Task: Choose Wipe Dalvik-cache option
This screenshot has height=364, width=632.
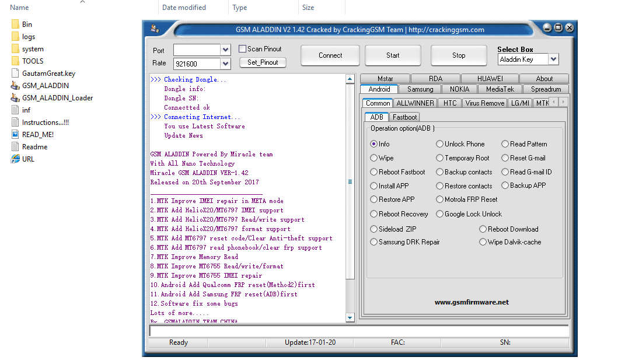Action: pyautogui.click(x=483, y=242)
